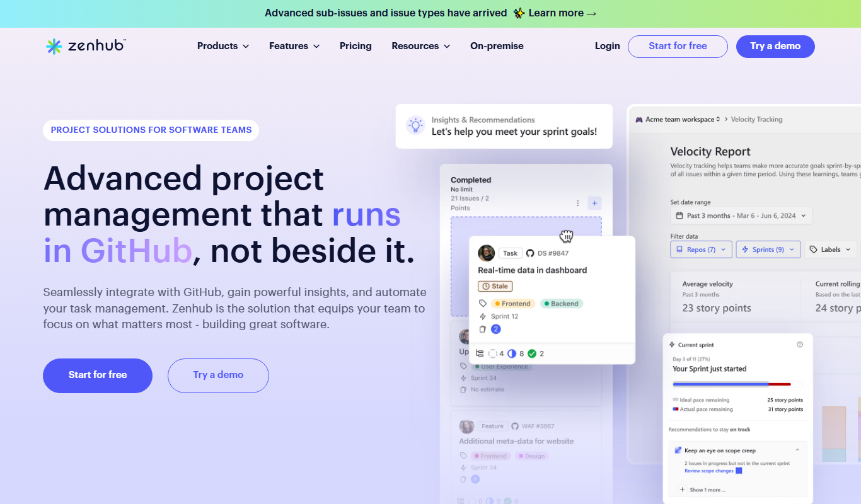Collapse the Keep an eye on scope creep item
The height and width of the screenshot is (504, 861).
(x=797, y=450)
